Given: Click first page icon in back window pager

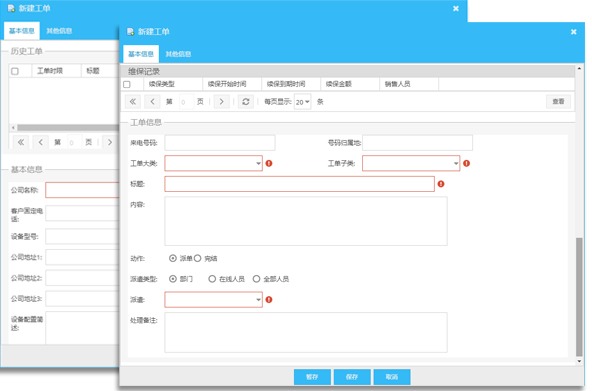Looking at the screenshot, I should 21,142.
